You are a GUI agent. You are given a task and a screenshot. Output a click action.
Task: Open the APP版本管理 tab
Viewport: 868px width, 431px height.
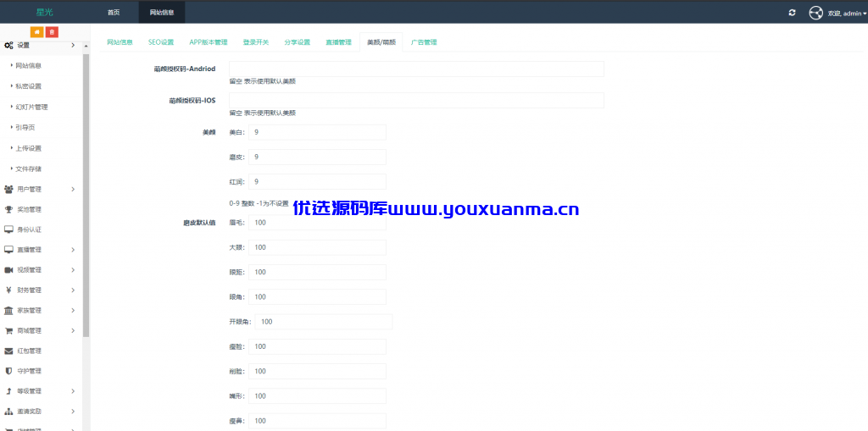(x=209, y=42)
